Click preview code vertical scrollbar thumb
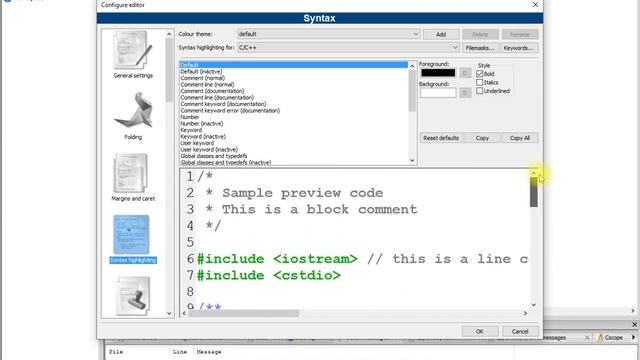 tap(533, 192)
